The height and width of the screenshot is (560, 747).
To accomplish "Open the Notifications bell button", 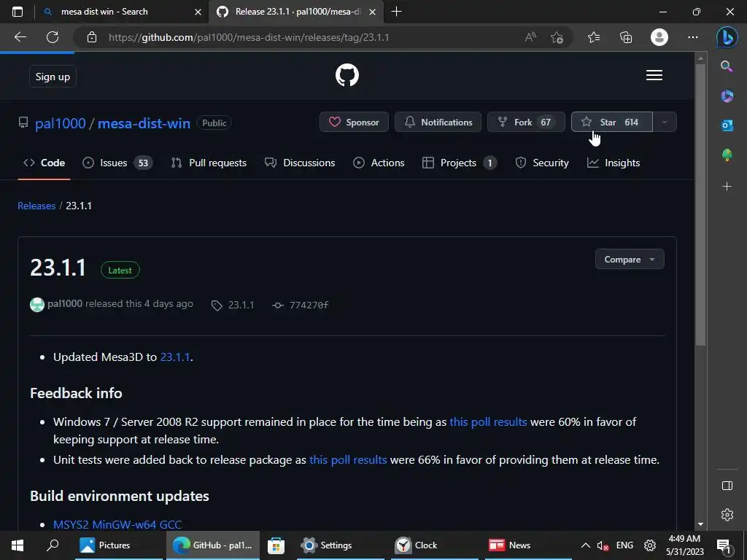I will [438, 122].
